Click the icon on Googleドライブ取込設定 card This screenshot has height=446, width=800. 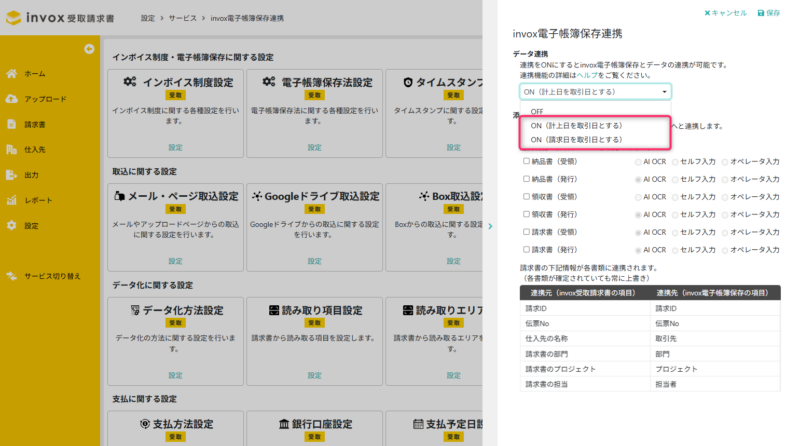(x=257, y=196)
